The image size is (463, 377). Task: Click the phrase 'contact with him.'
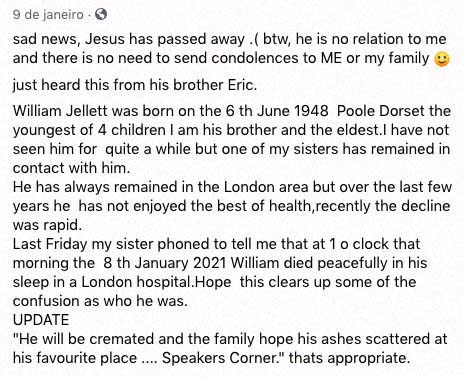point(71,168)
